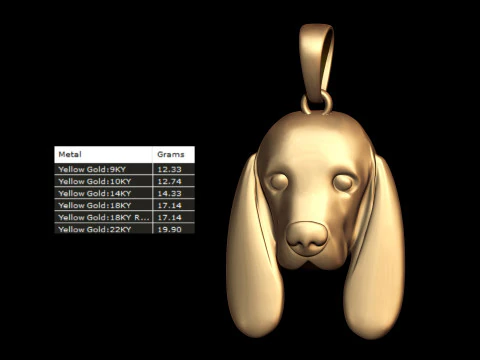Select the Yellow Gold:18KY R... row label
Viewport: 480px width, 360px height.
104,217
